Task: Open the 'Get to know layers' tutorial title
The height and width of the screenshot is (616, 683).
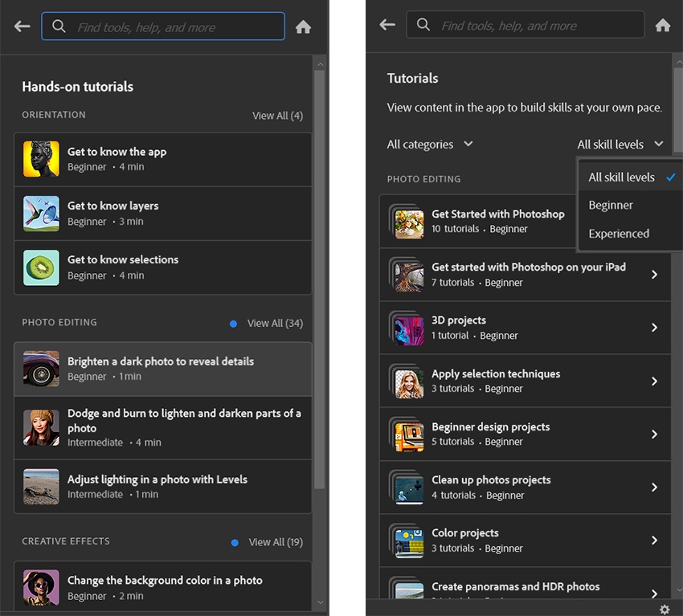Action: tap(112, 206)
